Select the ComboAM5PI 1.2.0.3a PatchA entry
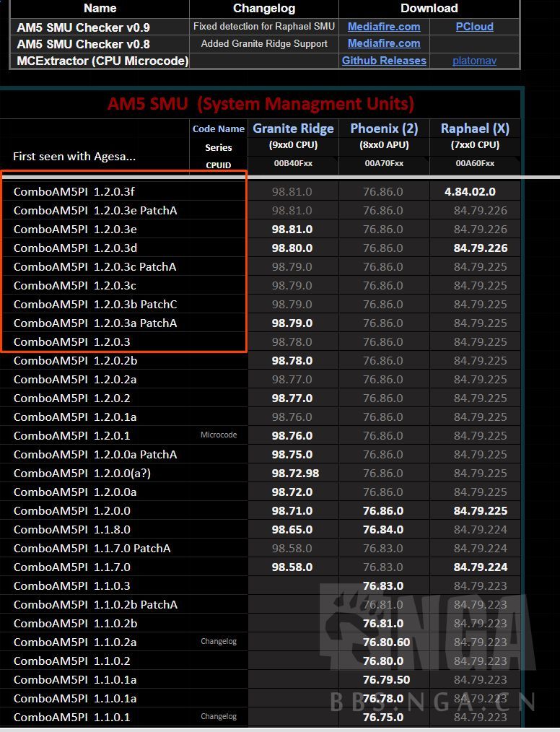 95,323
